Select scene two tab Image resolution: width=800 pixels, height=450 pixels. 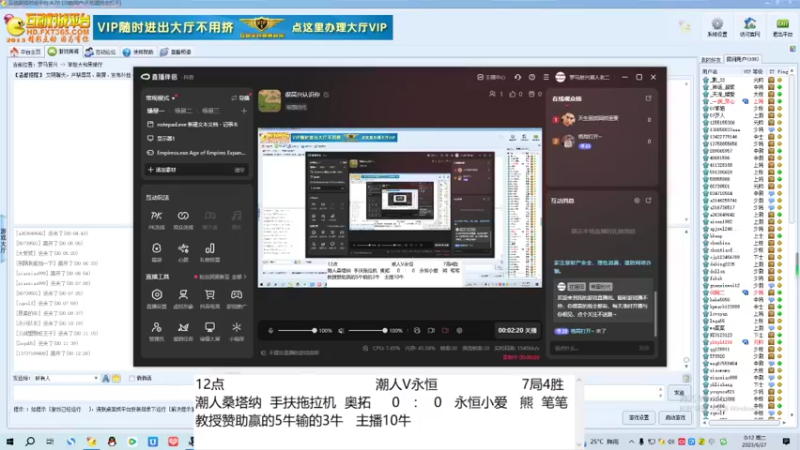(x=183, y=111)
